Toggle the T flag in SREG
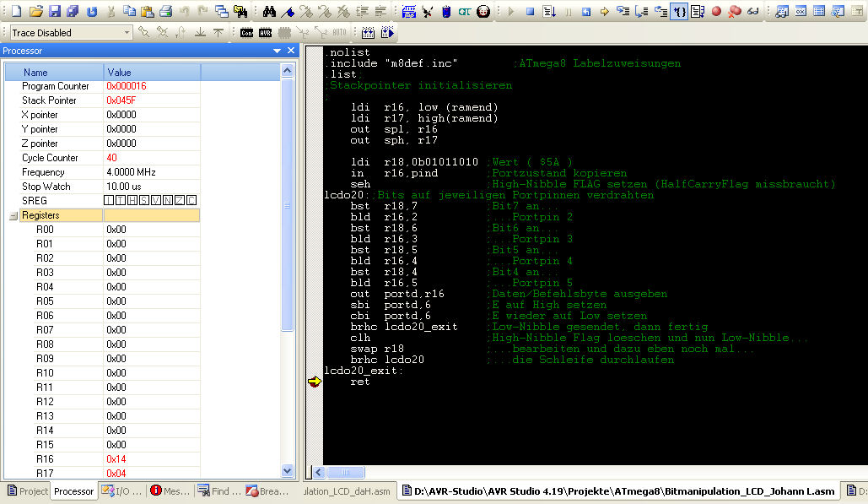 (120, 200)
